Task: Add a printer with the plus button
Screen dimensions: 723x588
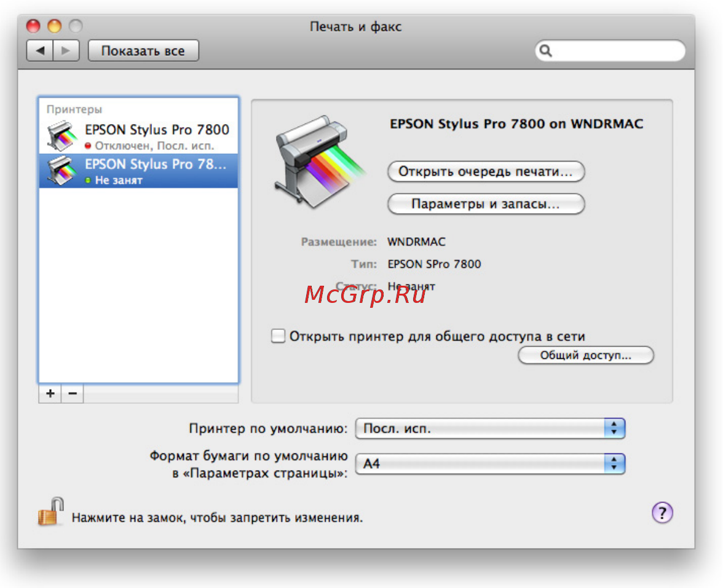Action: point(50,393)
